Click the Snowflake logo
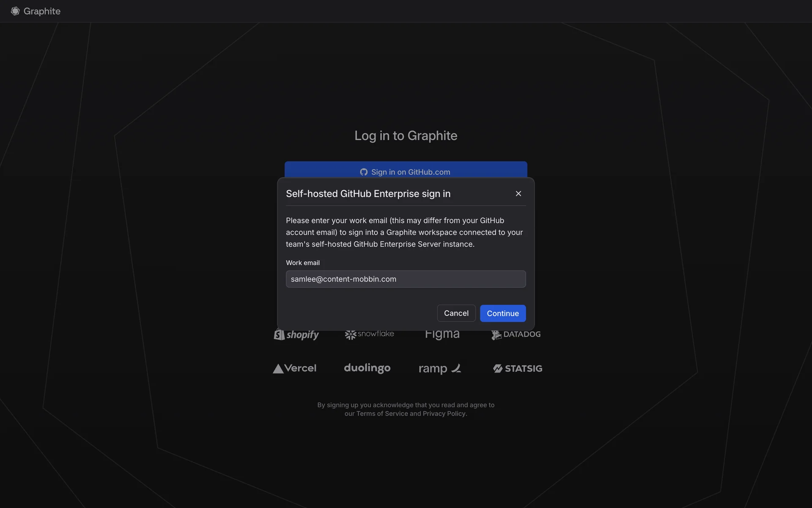812x508 pixels. (x=369, y=334)
